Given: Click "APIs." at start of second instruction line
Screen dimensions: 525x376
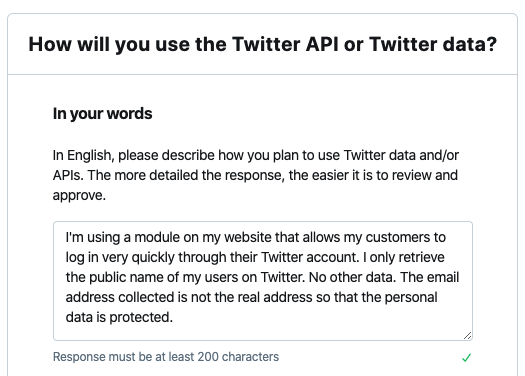Looking at the screenshot, I should coord(68,175).
